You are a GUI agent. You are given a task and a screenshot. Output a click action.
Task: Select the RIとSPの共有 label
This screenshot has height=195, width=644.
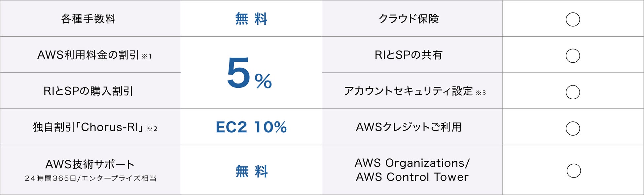[x=409, y=55]
